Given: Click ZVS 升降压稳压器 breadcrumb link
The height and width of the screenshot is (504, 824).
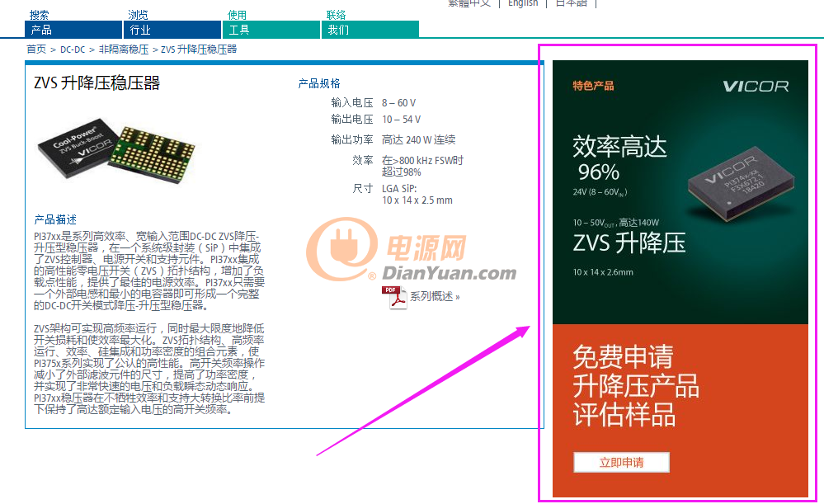Looking at the screenshot, I should click(x=199, y=49).
